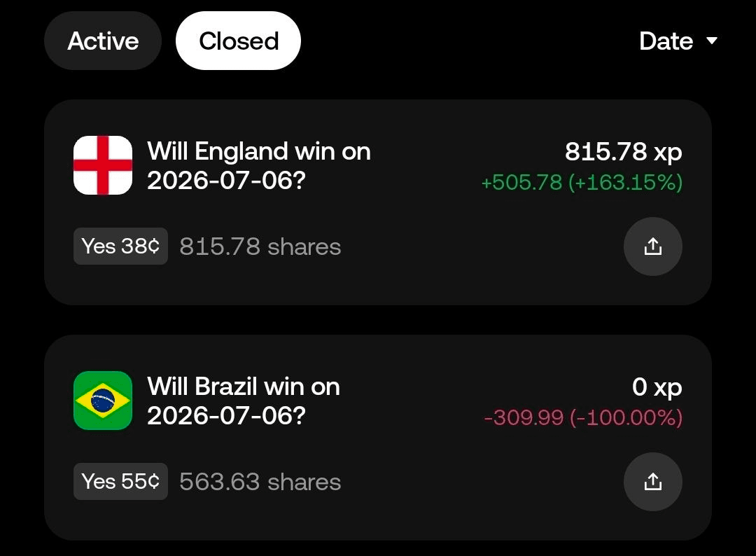The height and width of the screenshot is (556, 756).
Task: Click the +505.78 (+163.15%) profit text
Action: pos(582,183)
